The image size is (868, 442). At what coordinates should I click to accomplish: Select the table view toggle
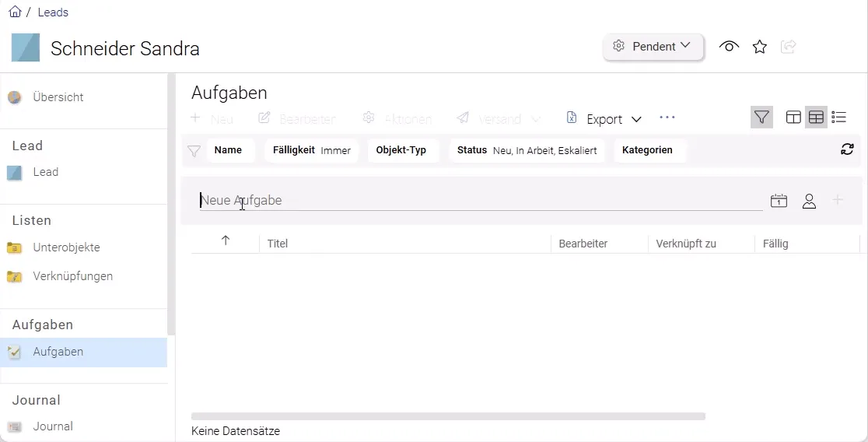pyautogui.click(x=816, y=118)
